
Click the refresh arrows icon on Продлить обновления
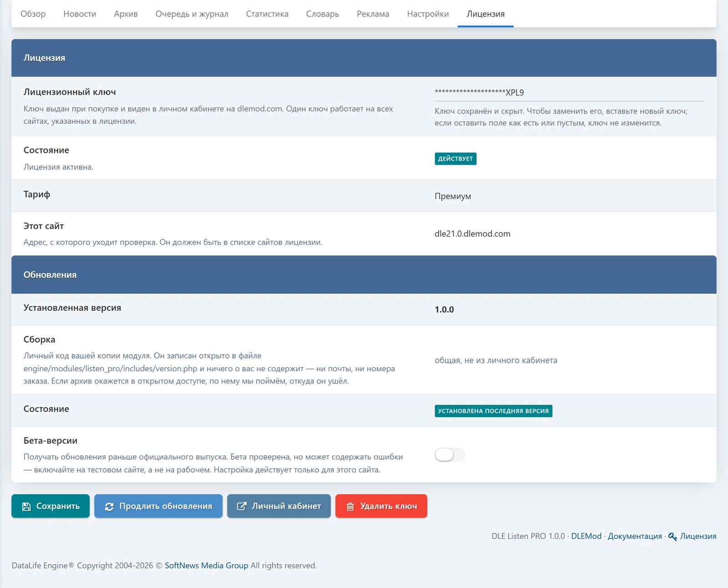(109, 507)
